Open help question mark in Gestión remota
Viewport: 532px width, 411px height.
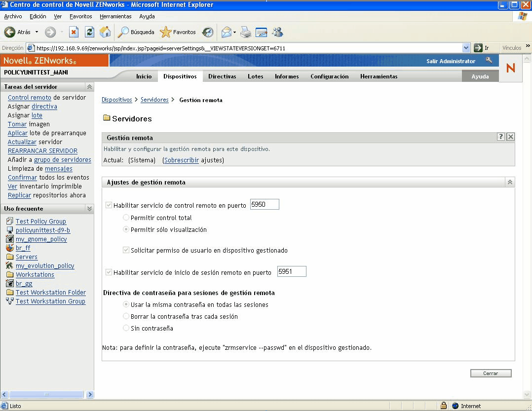click(x=501, y=137)
